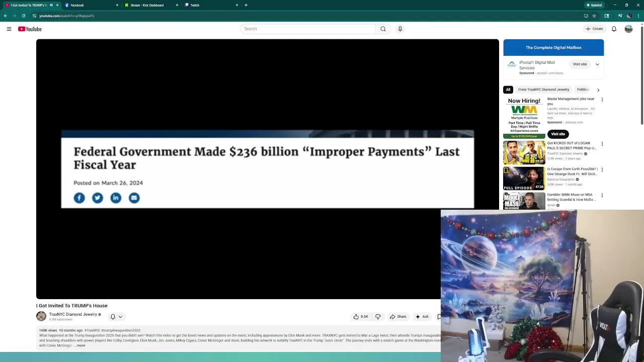Open Chrome's three-dot menu

tap(637, 16)
